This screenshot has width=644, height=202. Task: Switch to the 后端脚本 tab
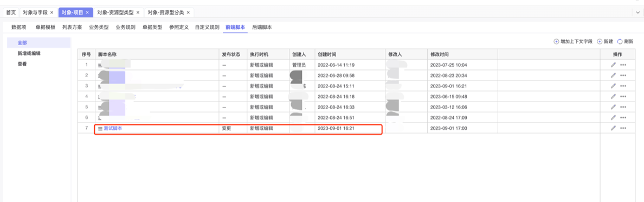262,27
